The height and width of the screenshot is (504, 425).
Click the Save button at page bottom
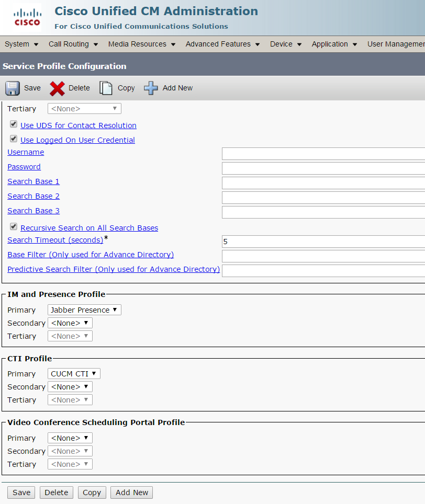coord(21,492)
